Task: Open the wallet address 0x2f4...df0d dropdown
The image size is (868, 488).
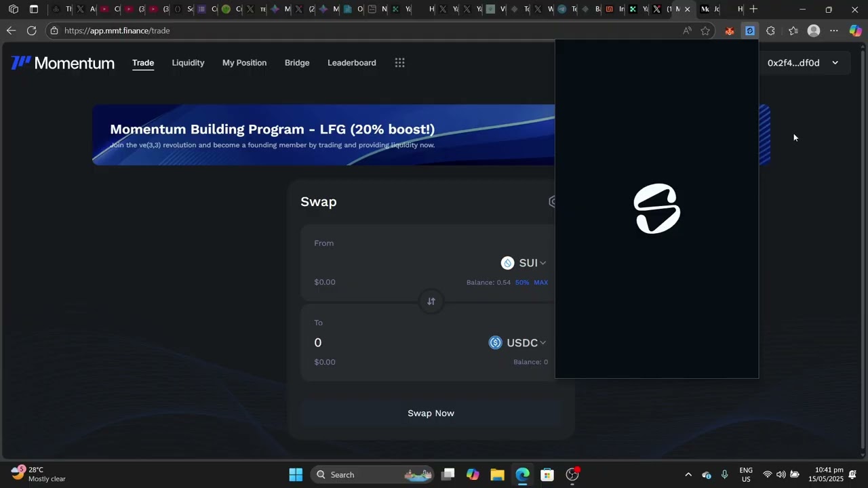Action: tap(803, 63)
